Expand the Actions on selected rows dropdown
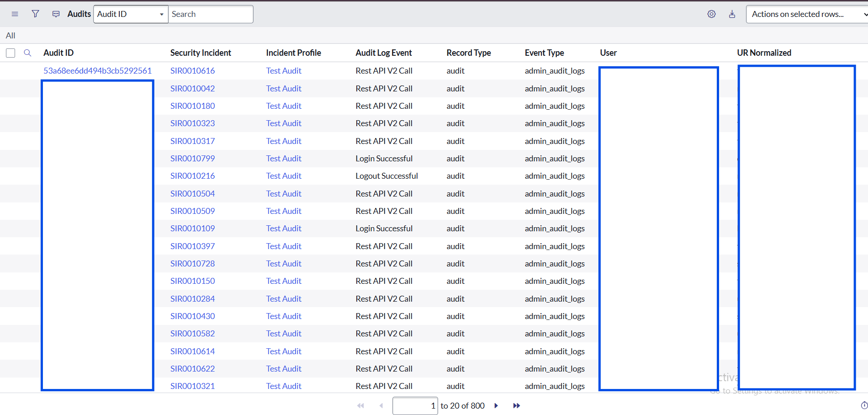This screenshot has width=868, height=415. pos(807,14)
